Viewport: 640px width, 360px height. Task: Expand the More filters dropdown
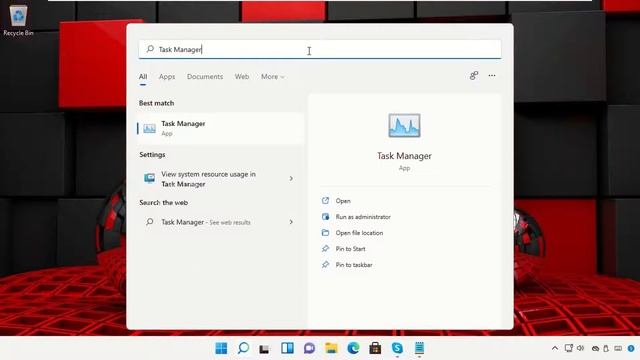pyautogui.click(x=273, y=76)
